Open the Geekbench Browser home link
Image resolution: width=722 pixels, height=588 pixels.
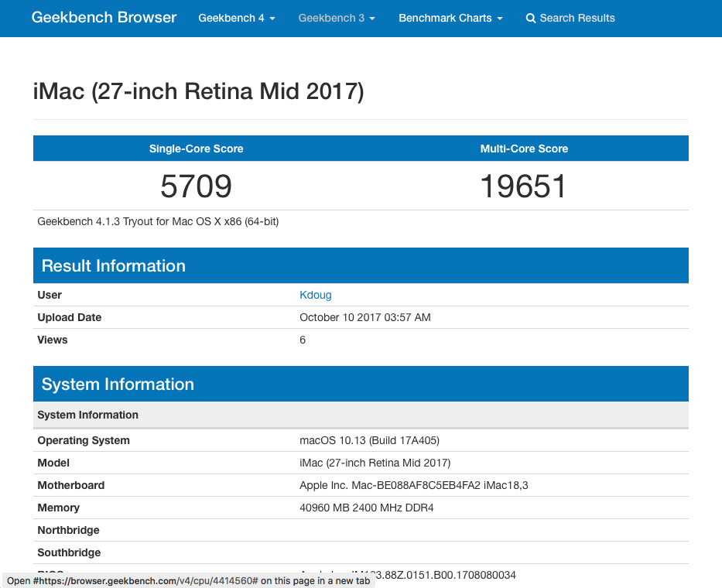point(104,18)
